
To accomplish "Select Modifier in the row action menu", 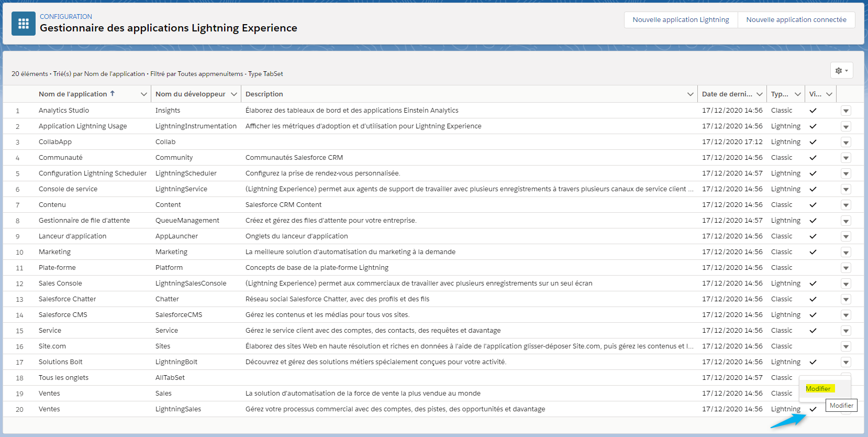I will point(818,389).
